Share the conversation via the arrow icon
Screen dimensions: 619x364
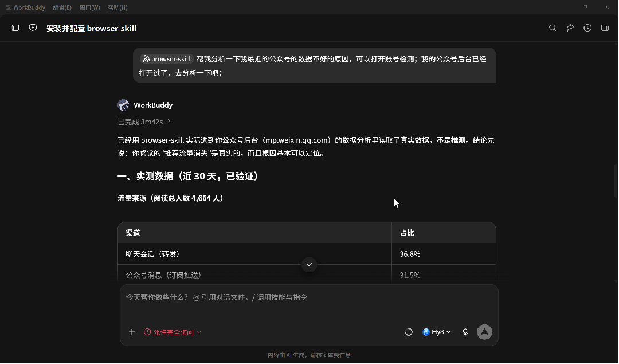pos(570,28)
